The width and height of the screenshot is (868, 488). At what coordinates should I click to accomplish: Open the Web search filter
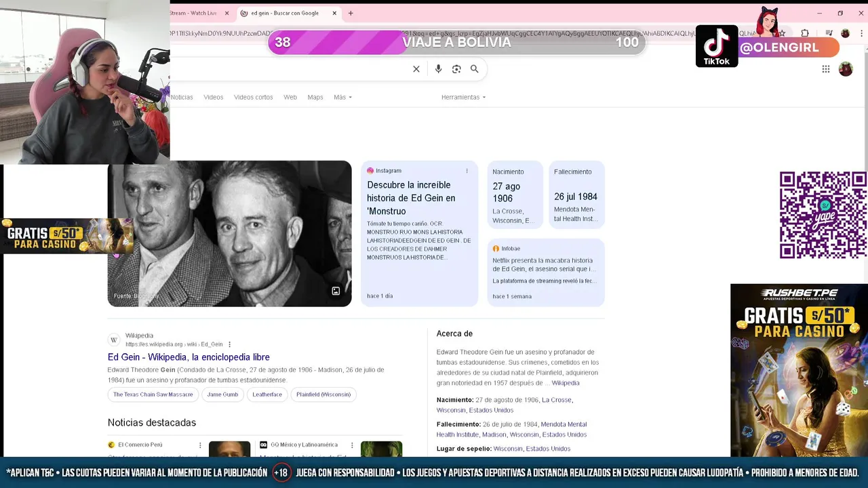click(x=290, y=98)
